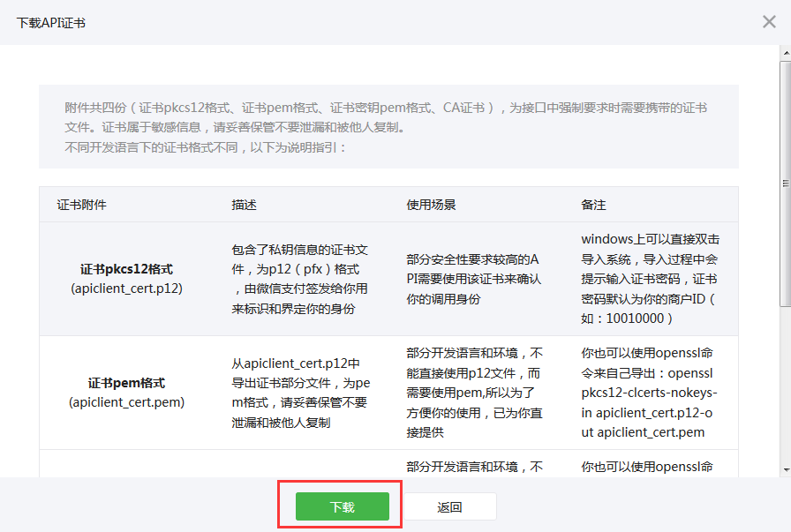Click the green 下载 button

(342, 507)
